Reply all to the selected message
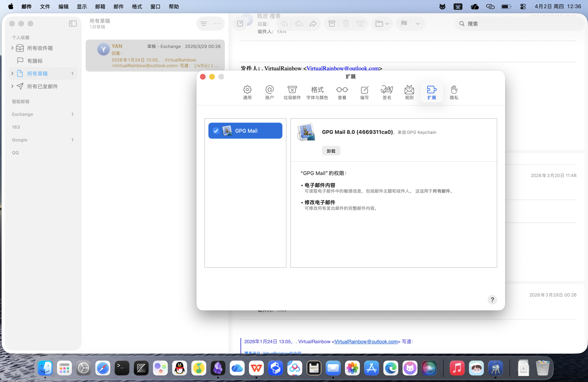 coord(299,24)
